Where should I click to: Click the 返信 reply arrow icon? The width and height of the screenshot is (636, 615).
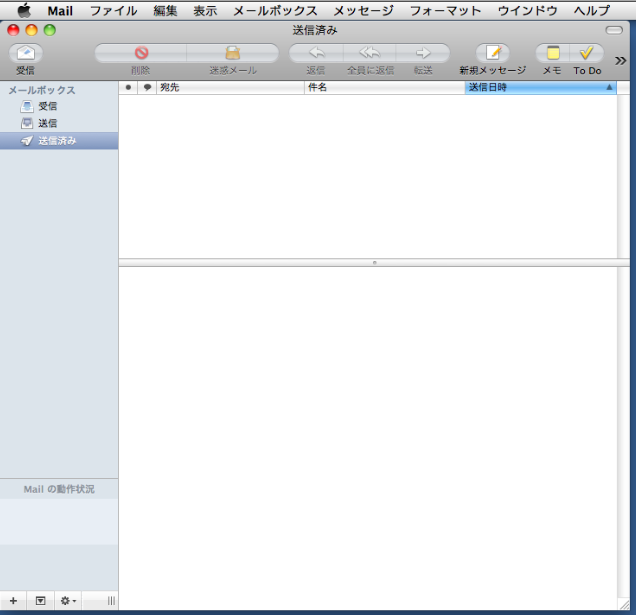[316, 54]
